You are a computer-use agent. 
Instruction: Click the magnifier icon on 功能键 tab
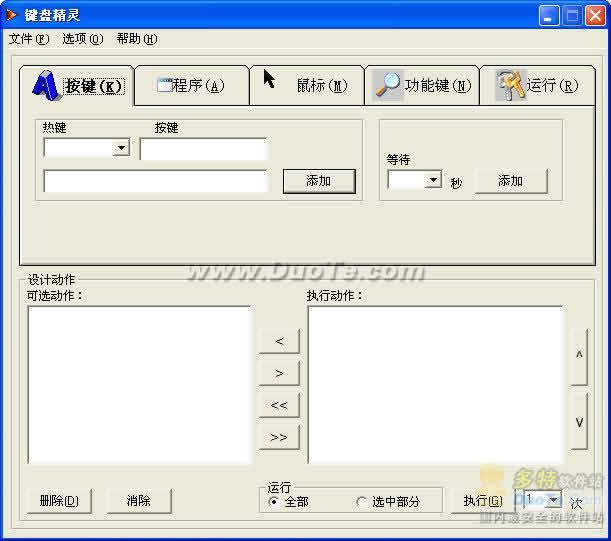pos(388,85)
